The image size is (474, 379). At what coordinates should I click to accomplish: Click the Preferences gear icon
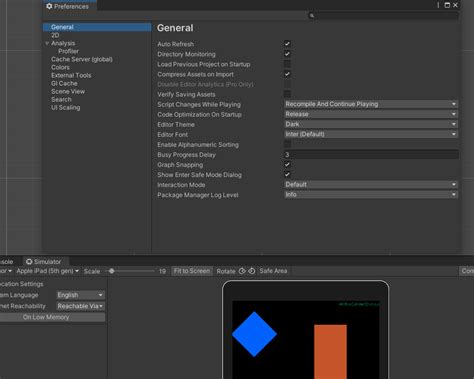[x=49, y=6]
